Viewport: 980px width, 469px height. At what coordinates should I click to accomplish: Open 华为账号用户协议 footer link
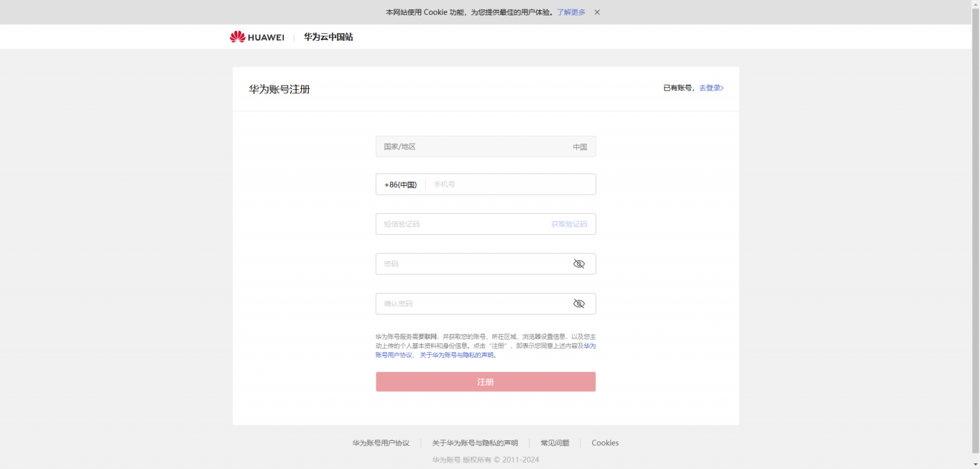tap(381, 443)
